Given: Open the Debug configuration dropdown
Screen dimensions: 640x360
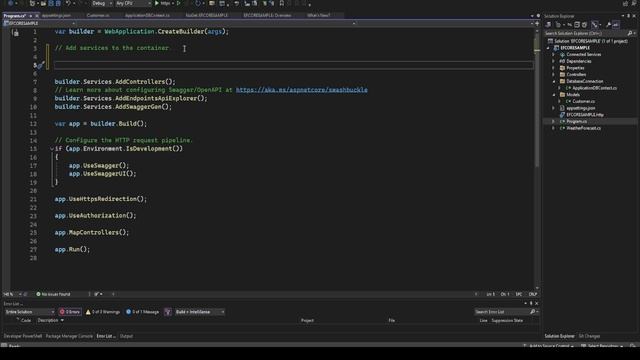Looking at the screenshot, I should coord(101,3).
